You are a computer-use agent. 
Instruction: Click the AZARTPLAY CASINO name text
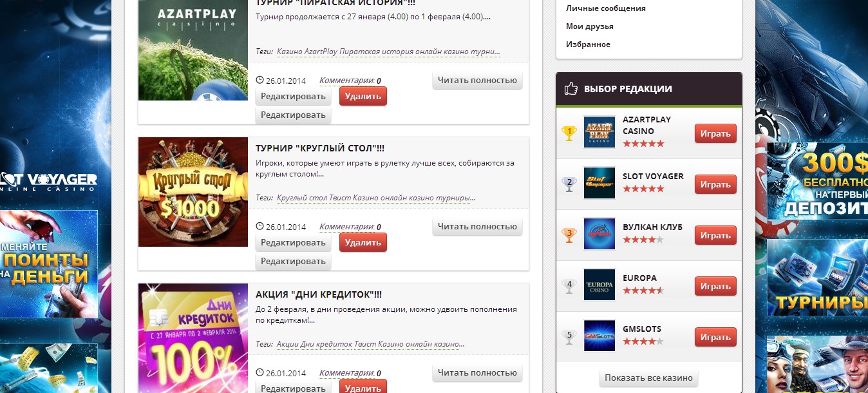pos(646,125)
